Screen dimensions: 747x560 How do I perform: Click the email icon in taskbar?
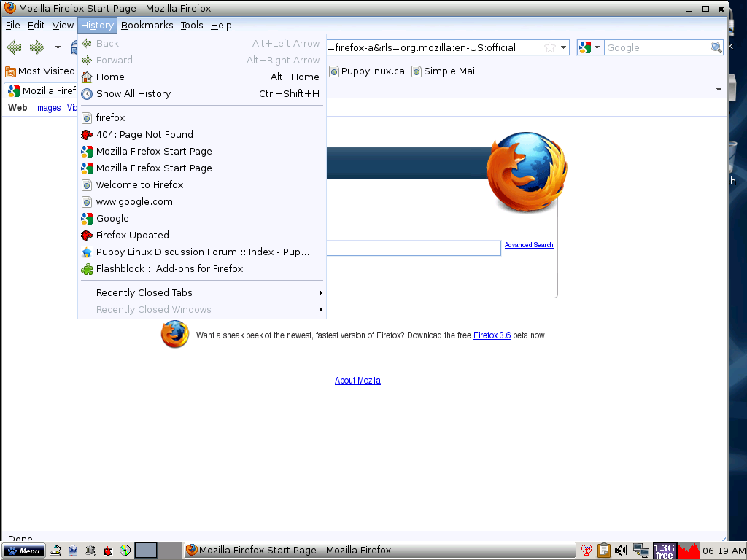(x=73, y=551)
